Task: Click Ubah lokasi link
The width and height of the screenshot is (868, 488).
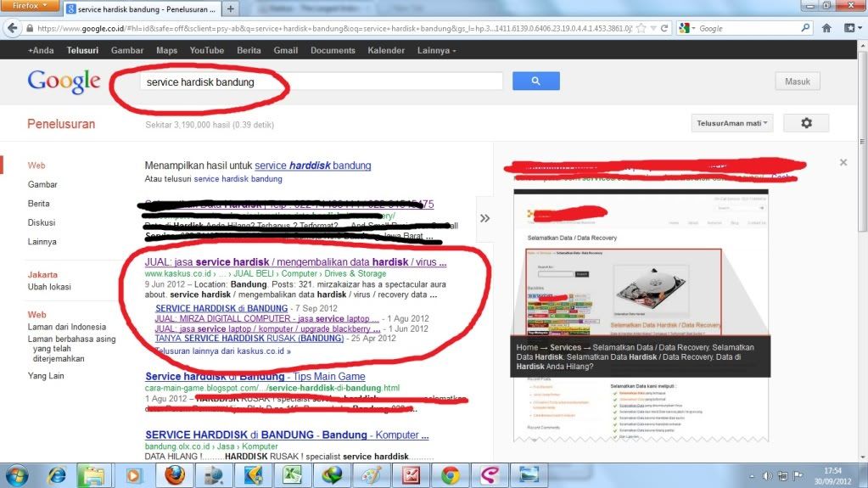Action: pos(49,287)
